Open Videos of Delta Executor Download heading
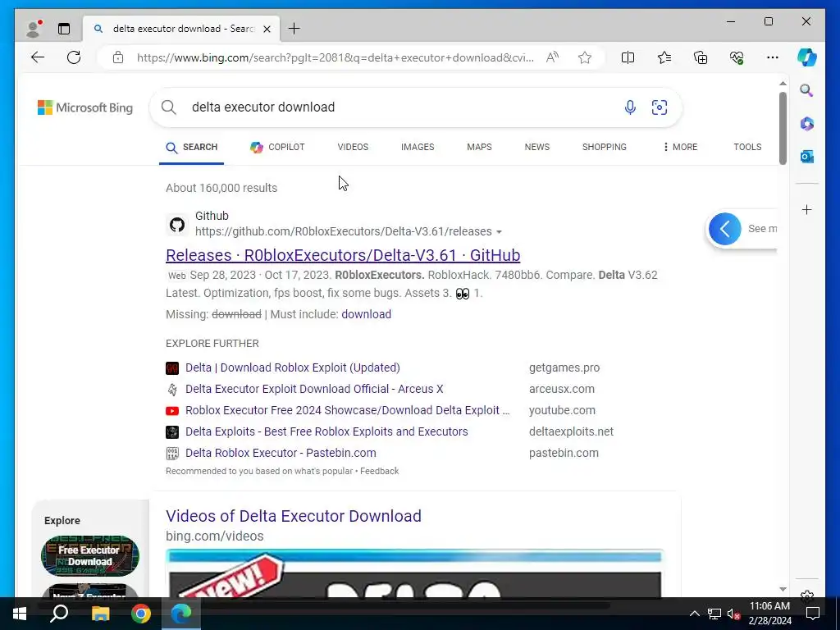 tap(293, 517)
